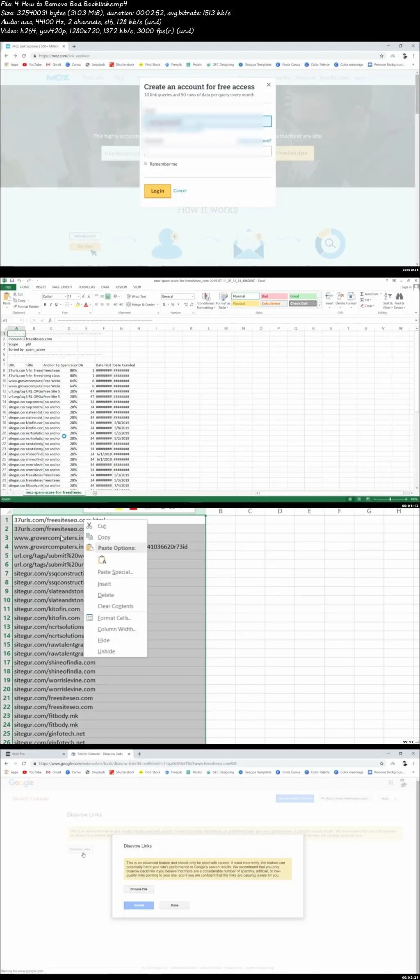
Task: Switch to the FORMULAS ribbon tab
Action: point(87,287)
